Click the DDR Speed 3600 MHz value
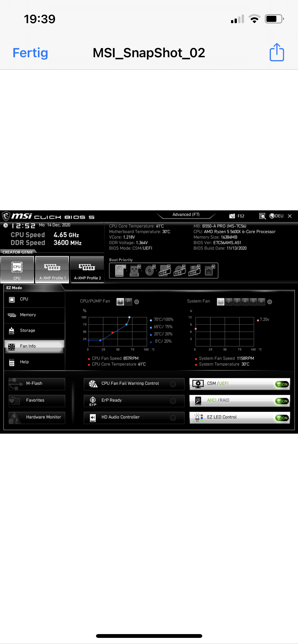The width and height of the screenshot is (298, 644). tap(67, 243)
